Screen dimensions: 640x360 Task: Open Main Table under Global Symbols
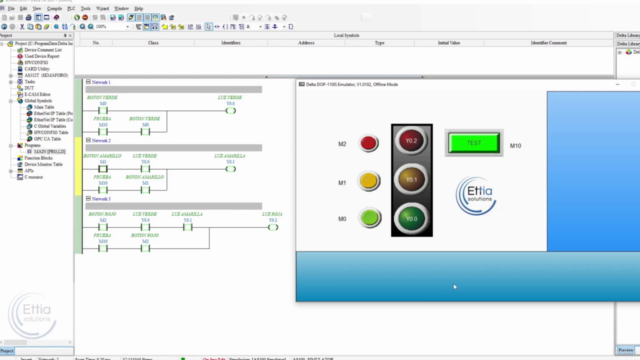click(x=44, y=107)
